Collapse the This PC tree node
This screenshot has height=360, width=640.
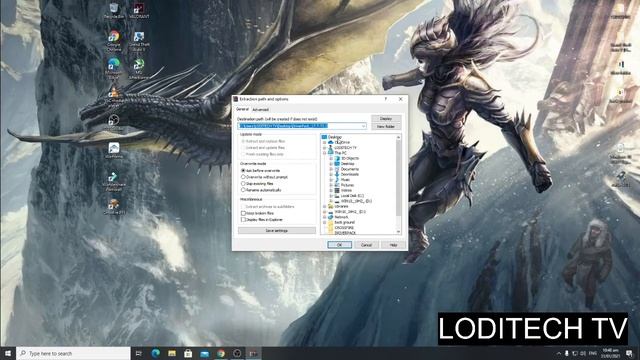pos(325,153)
